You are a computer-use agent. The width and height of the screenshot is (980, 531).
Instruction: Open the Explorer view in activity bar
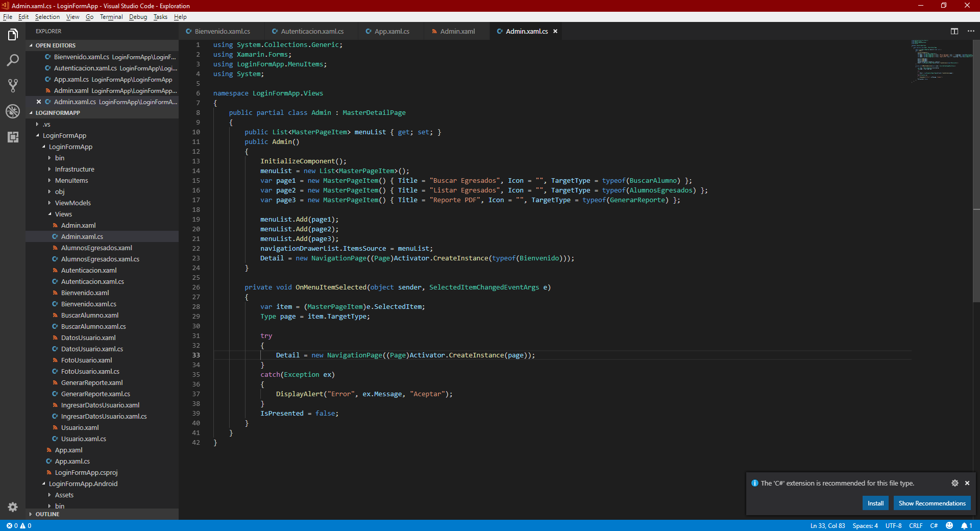13,35
